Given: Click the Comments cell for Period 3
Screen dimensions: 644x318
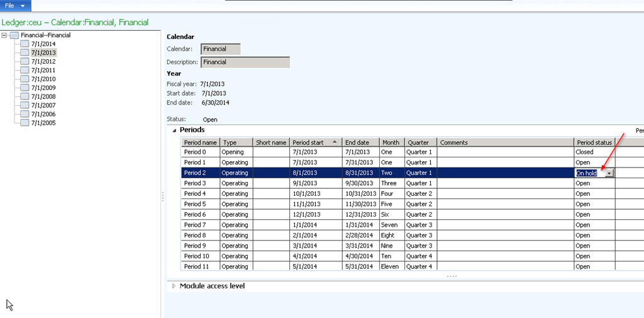Looking at the screenshot, I should 505,183.
